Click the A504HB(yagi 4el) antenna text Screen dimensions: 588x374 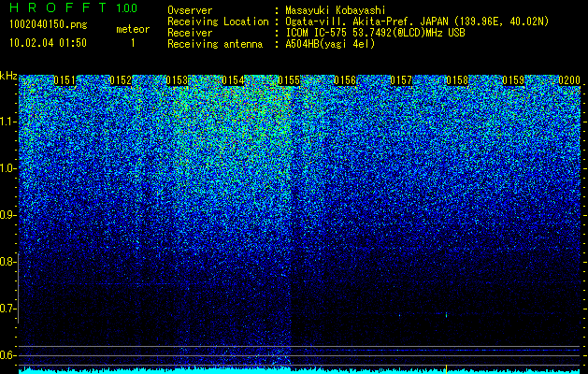pyautogui.click(x=330, y=44)
